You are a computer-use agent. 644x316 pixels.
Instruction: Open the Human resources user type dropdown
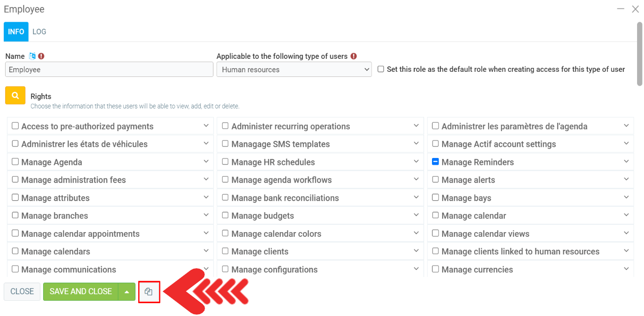(x=294, y=70)
